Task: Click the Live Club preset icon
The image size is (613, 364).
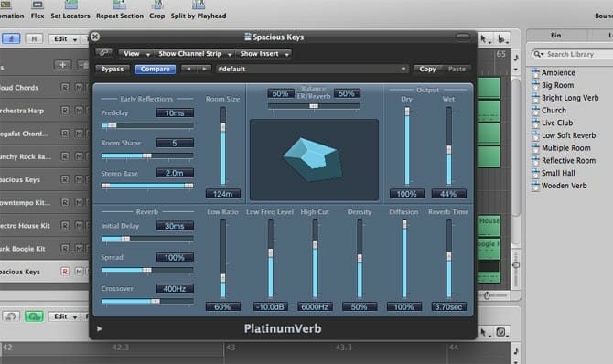Action: [535, 123]
